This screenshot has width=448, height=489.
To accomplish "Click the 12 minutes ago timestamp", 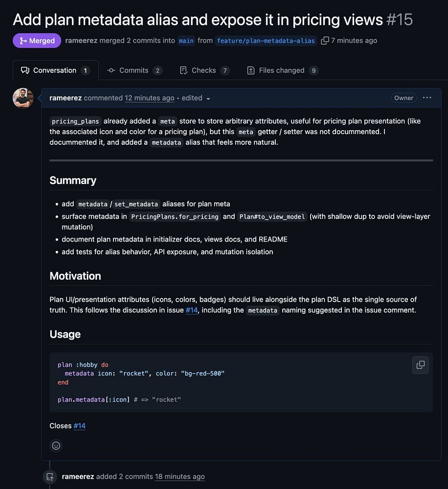I will pos(149,98).
